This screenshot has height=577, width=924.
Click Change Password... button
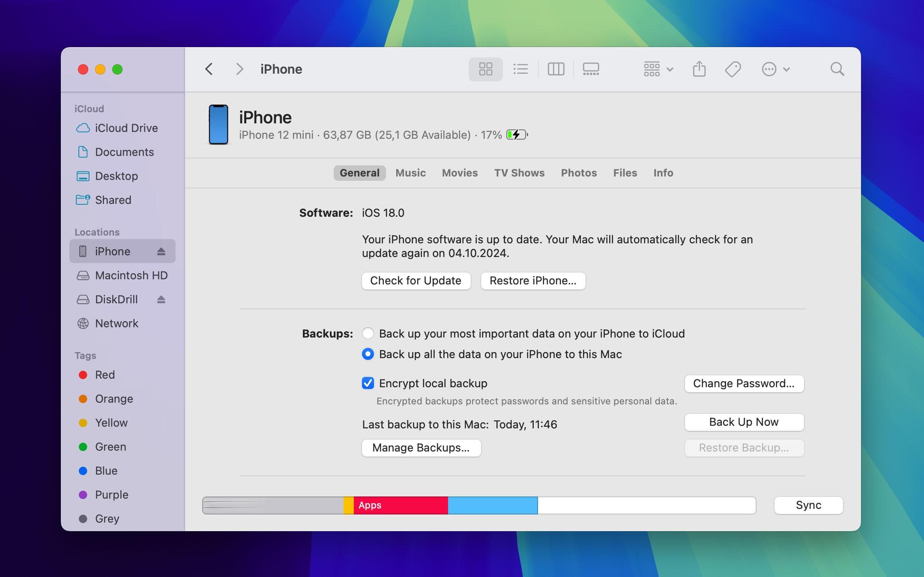coord(744,384)
